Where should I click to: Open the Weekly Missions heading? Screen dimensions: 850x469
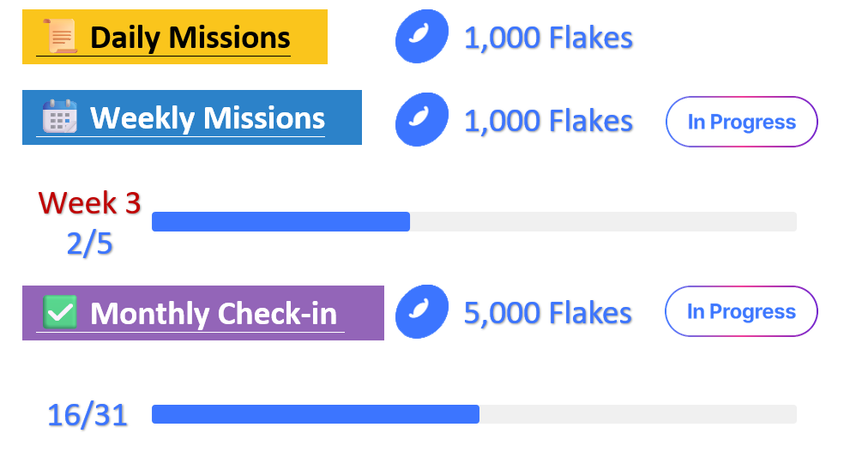207,118
